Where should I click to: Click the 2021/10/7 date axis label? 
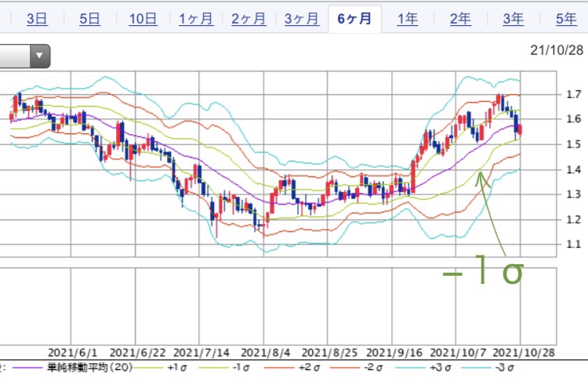pos(458,353)
